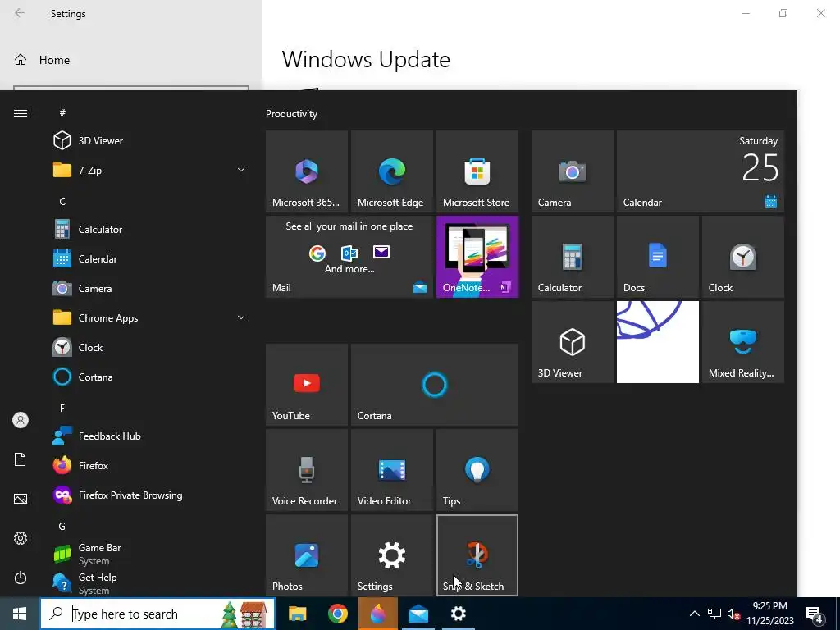Open Pictures from Start sidebar
The width and height of the screenshot is (840, 630).
21,499
